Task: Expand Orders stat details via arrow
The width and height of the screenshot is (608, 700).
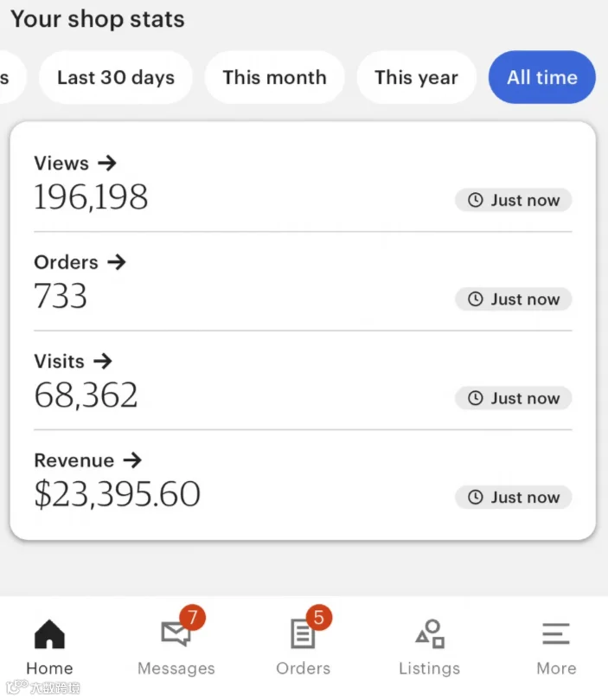Action: pyautogui.click(x=117, y=262)
